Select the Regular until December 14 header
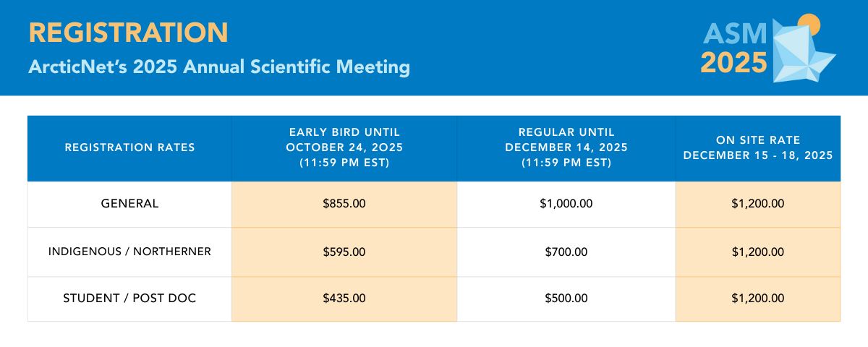The width and height of the screenshot is (868, 347). [566, 147]
